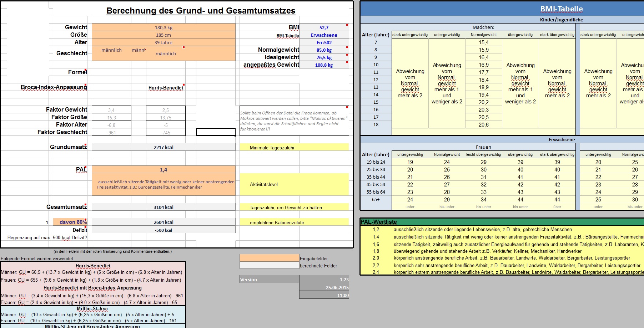
Task: Select the error cell 'Err:502'
Action: [324, 42]
